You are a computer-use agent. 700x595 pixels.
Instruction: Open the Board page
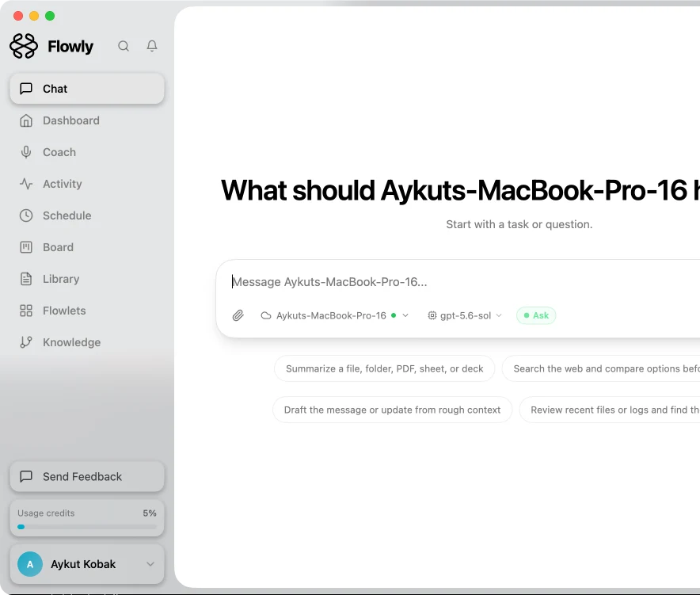point(87,247)
